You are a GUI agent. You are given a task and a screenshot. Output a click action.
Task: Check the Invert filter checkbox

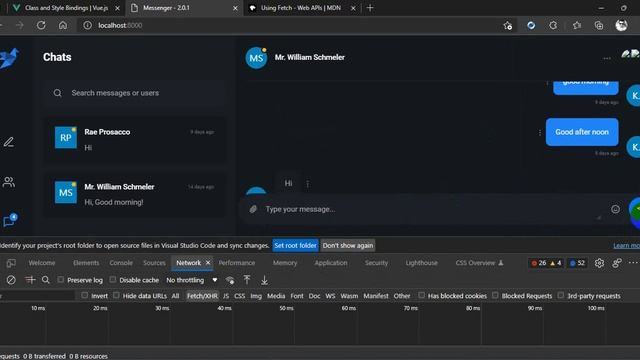[84, 295]
